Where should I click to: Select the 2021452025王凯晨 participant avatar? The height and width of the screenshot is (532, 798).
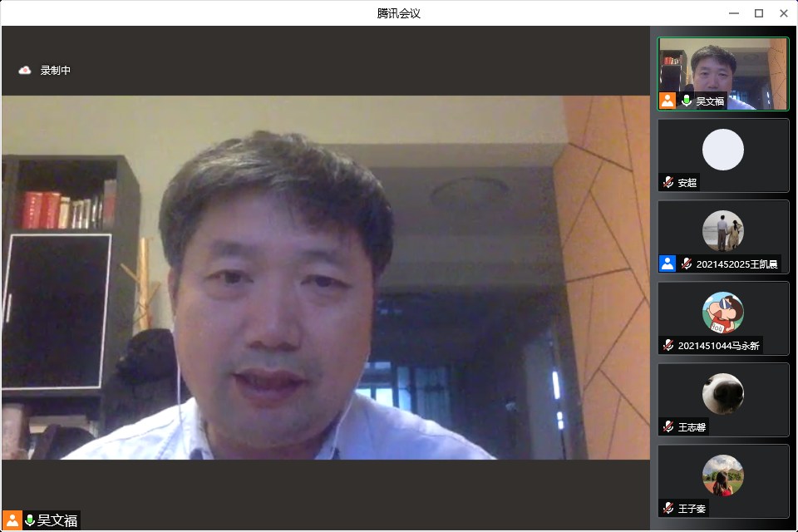722,230
